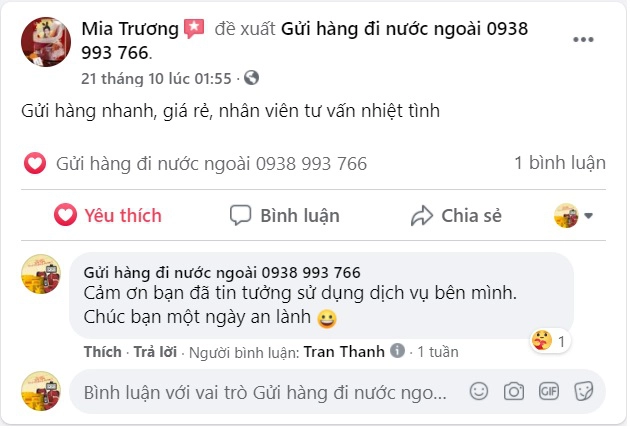Click the heart reaction summary icon
The image size is (630, 429).
click(x=35, y=163)
